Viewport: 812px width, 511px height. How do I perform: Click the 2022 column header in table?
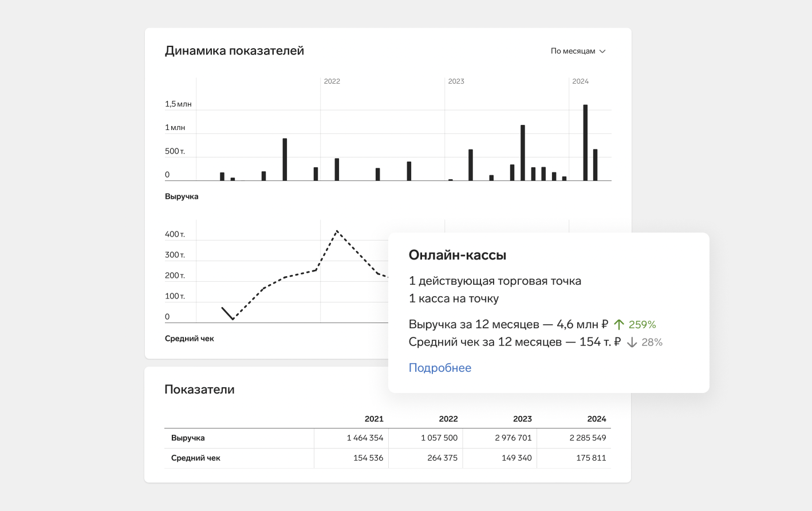click(448, 419)
